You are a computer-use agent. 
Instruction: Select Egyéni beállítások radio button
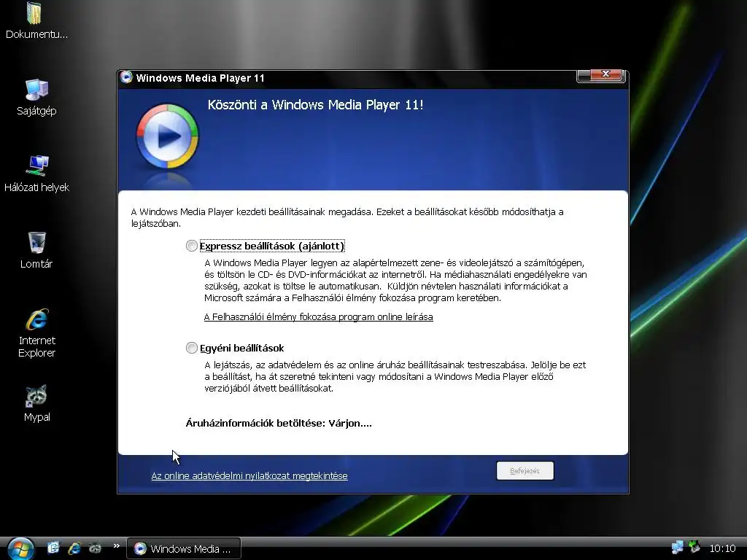coord(192,348)
